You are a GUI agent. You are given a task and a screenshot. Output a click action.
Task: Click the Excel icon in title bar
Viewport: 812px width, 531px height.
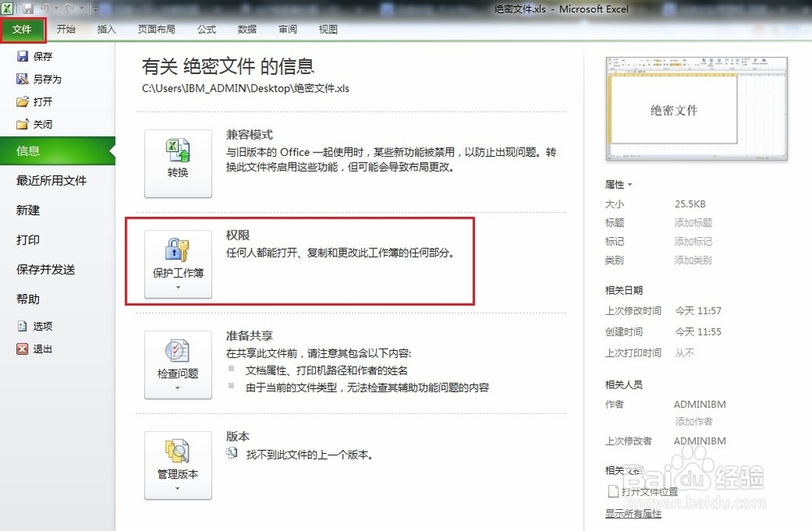tap(7, 8)
